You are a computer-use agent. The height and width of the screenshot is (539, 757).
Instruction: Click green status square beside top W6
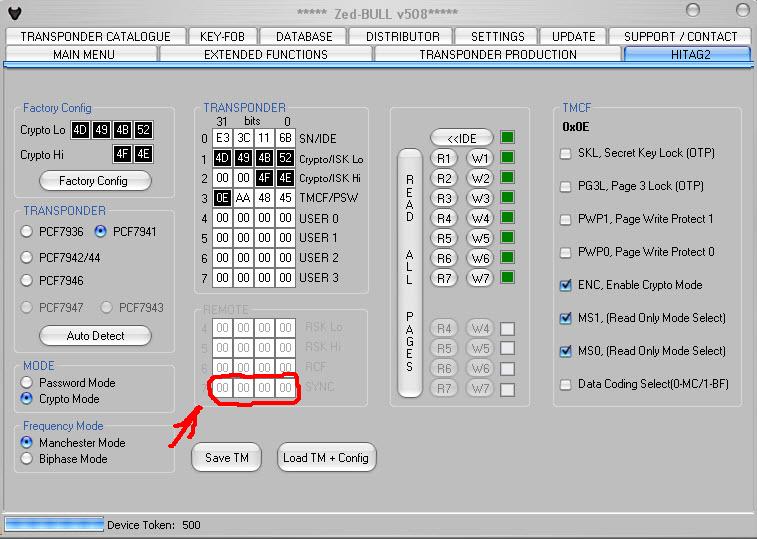(x=507, y=257)
